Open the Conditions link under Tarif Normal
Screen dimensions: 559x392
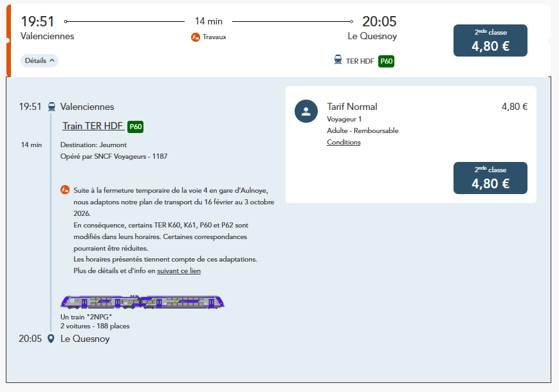[344, 142]
